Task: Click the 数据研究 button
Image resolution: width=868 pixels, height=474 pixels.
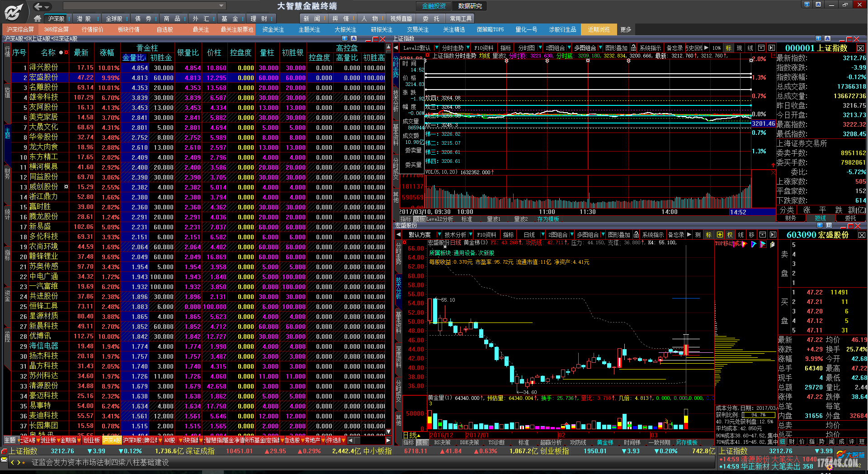Action: (x=470, y=6)
